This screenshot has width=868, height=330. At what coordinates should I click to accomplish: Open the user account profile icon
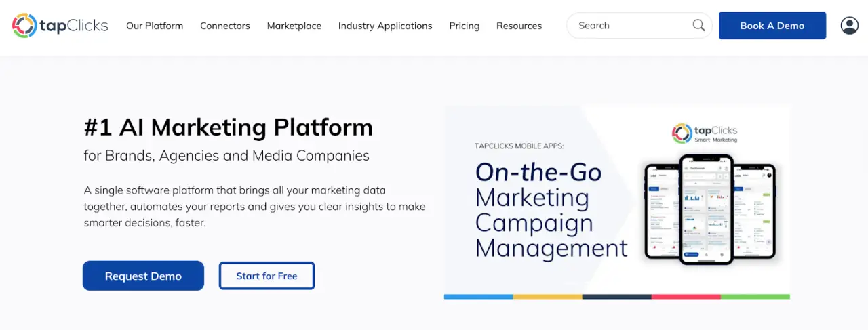point(849,26)
